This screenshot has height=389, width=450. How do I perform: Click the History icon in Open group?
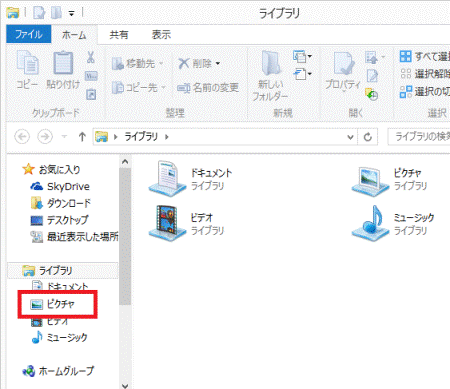[371, 94]
